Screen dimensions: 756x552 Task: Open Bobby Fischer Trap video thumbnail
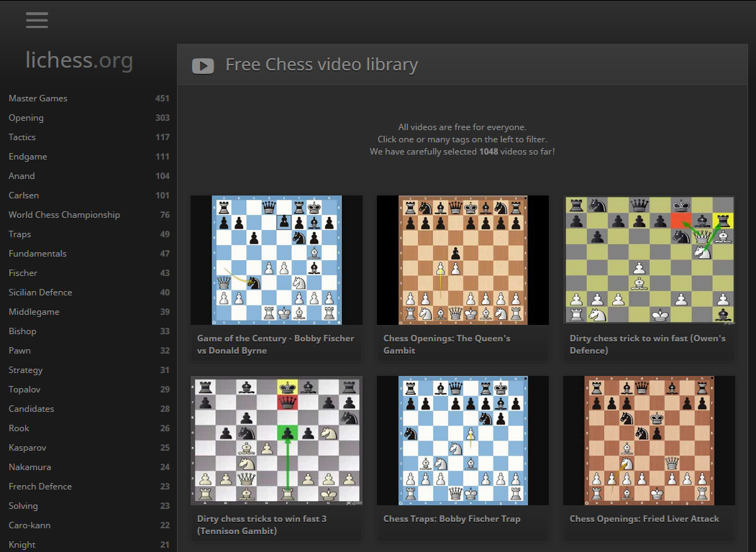point(463,441)
